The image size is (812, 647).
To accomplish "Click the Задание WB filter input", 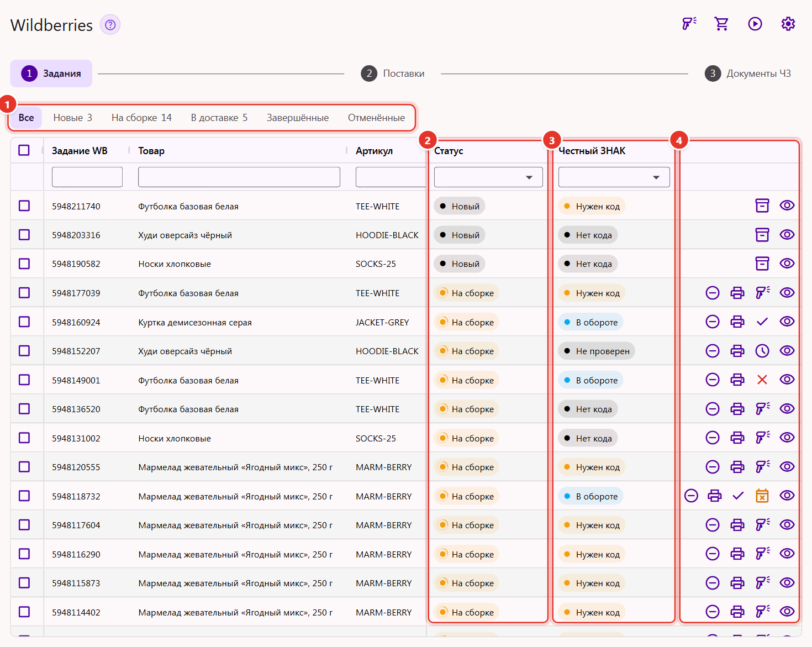I will (x=87, y=177).
